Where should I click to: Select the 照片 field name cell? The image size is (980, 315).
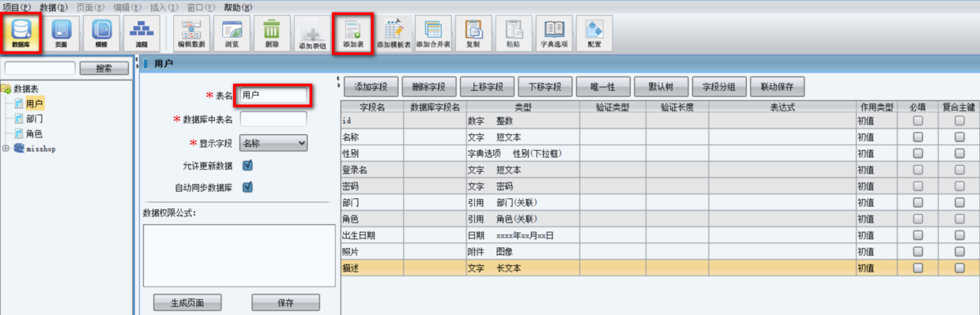click(371, 252)
